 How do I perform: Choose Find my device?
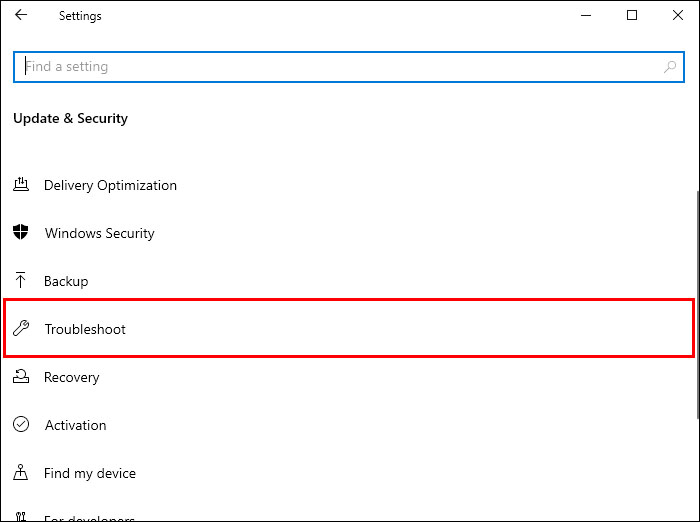click(x=90, y=473)
